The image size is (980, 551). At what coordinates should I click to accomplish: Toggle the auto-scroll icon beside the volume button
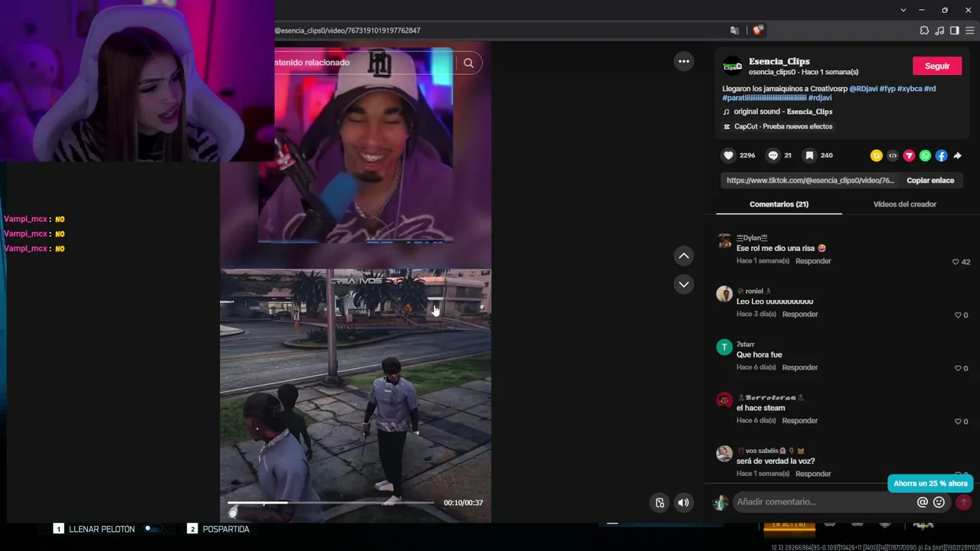pyautogui.click(x=660, y=503)
